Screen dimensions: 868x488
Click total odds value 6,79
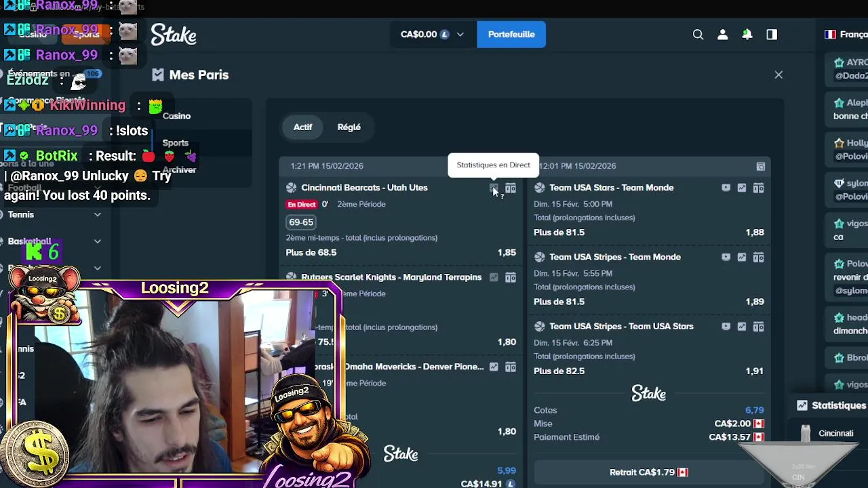click(x=755, y=410)
